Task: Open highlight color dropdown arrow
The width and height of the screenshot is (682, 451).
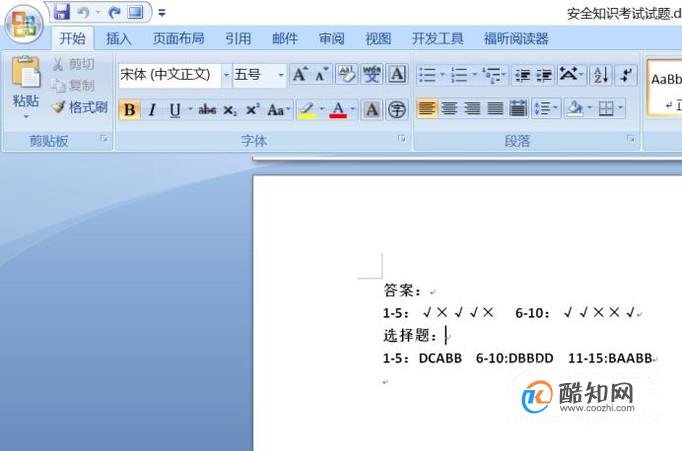Action: (322, 110)
